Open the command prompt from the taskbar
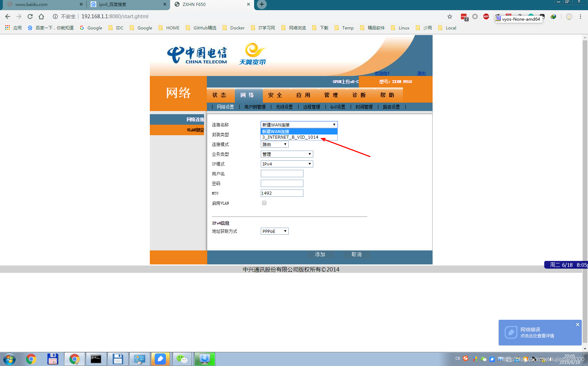The width and height of the screenshot is (588, 366). (96, 359)
